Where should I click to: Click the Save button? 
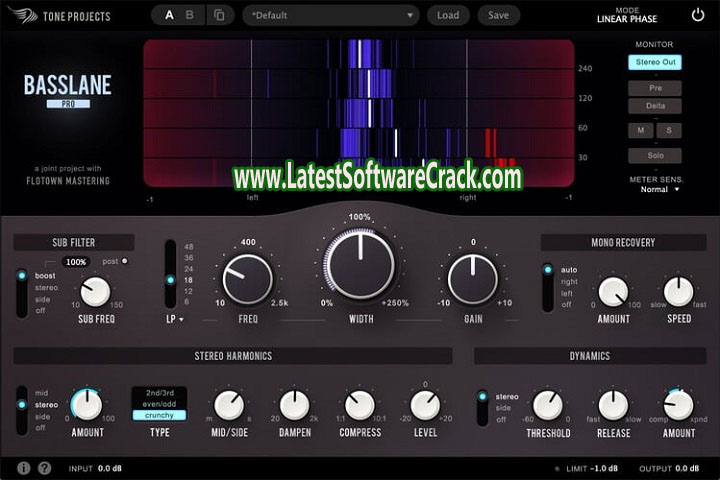[498, 15]
